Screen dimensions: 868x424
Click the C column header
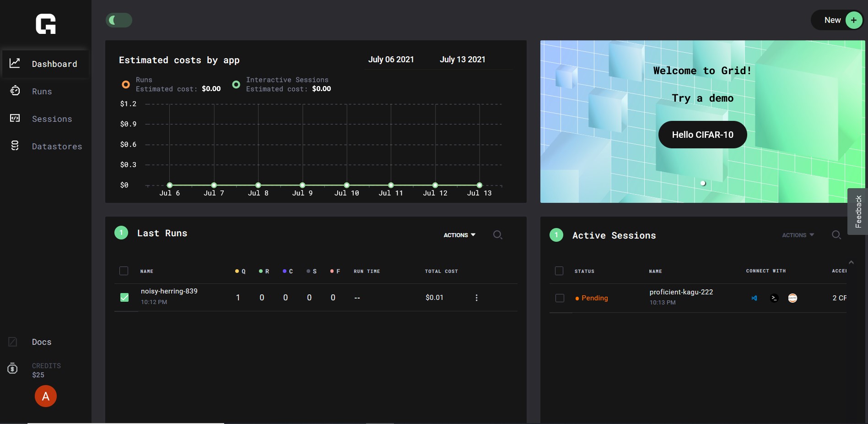[288, 272]
